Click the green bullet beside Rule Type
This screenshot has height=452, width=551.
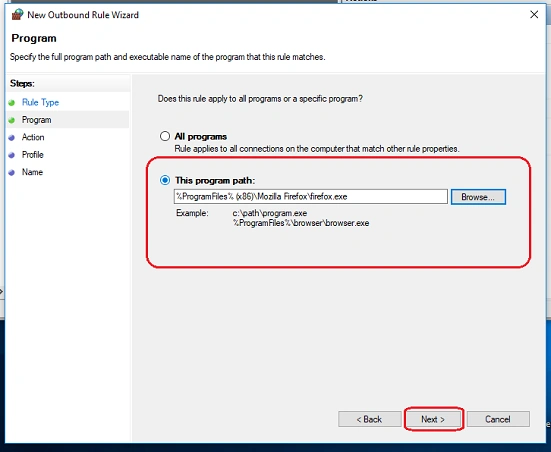[12, 103]
